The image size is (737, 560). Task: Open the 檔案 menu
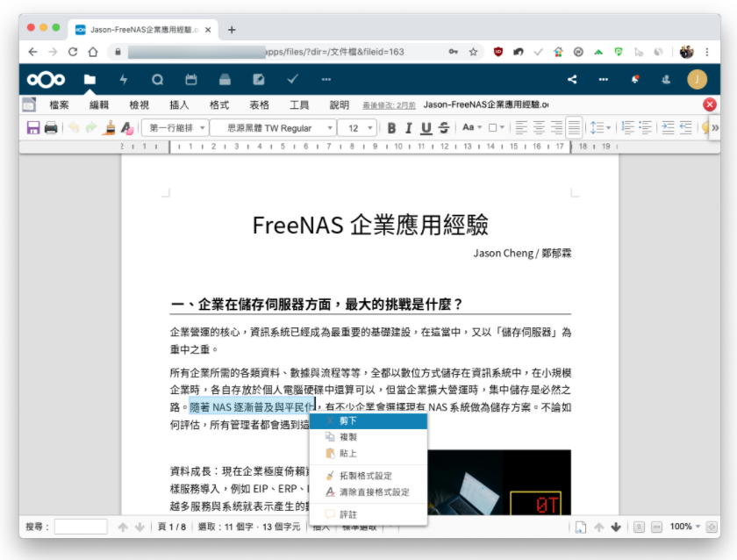point(60,104)
